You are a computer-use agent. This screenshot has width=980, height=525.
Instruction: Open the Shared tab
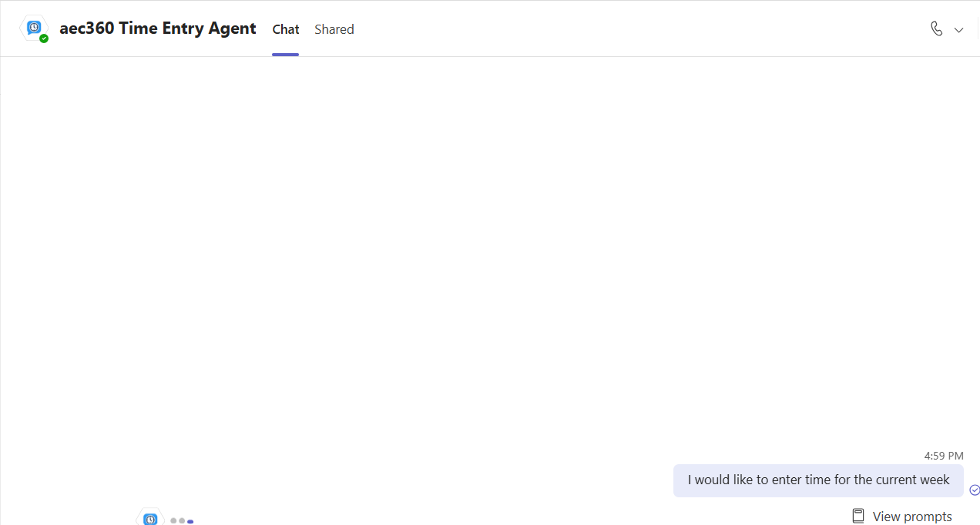point(334,29)
